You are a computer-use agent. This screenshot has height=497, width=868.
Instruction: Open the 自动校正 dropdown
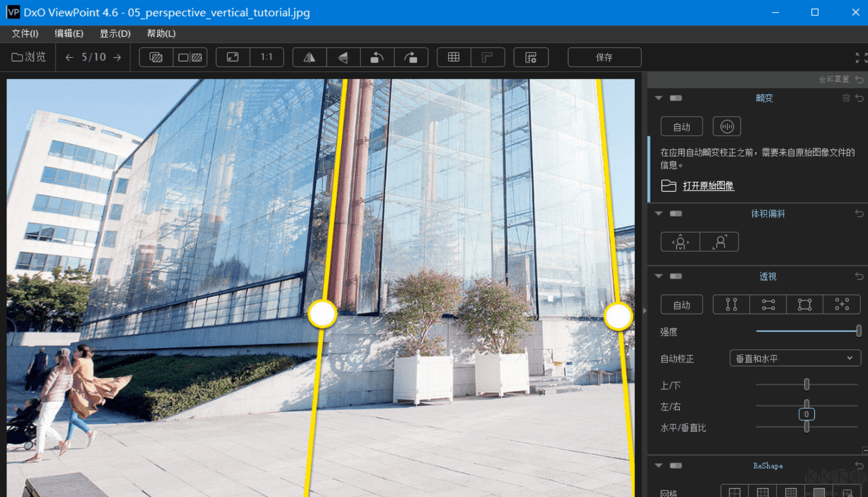[x=795, y=359]
